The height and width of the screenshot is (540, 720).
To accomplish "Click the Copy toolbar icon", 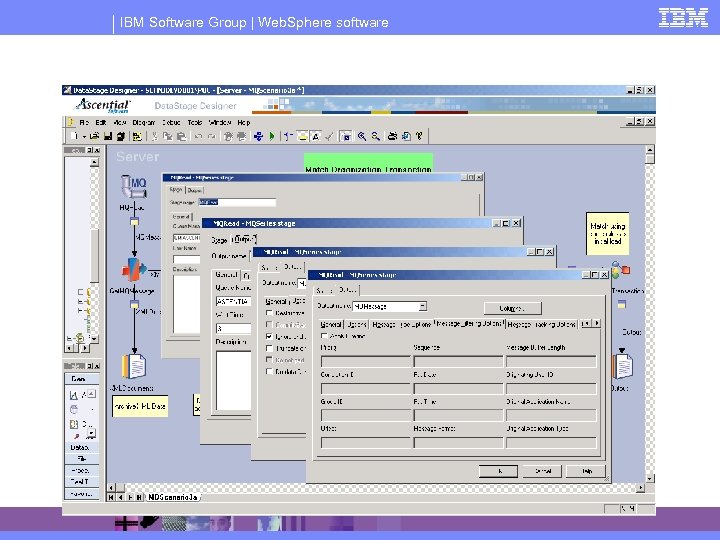I will [168, 136].
